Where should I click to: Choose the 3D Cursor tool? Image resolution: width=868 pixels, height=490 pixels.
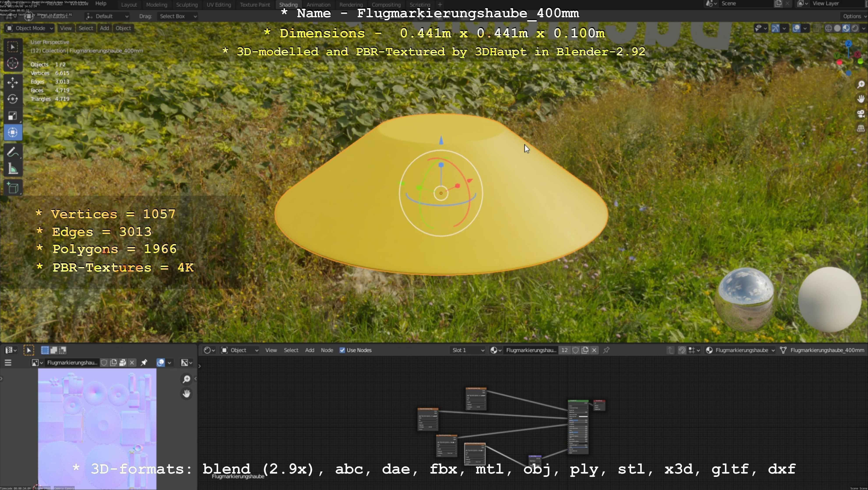(12, 63)
